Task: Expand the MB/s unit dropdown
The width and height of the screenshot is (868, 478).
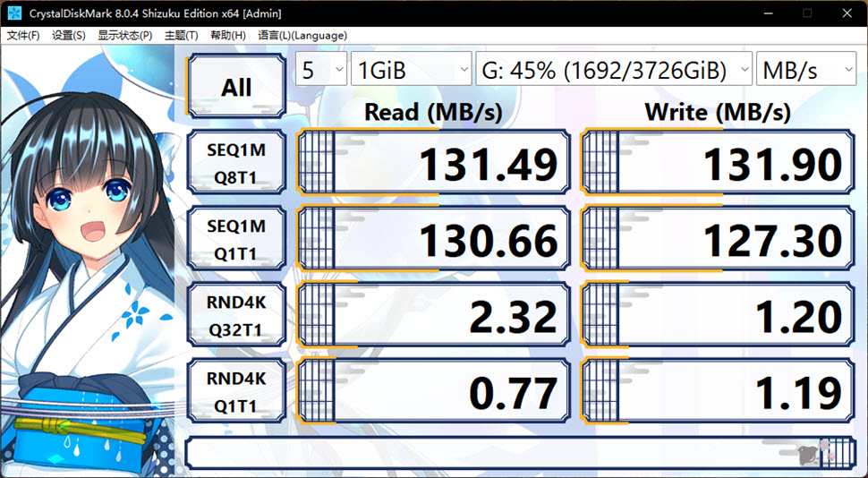Action: click(806, 69)
